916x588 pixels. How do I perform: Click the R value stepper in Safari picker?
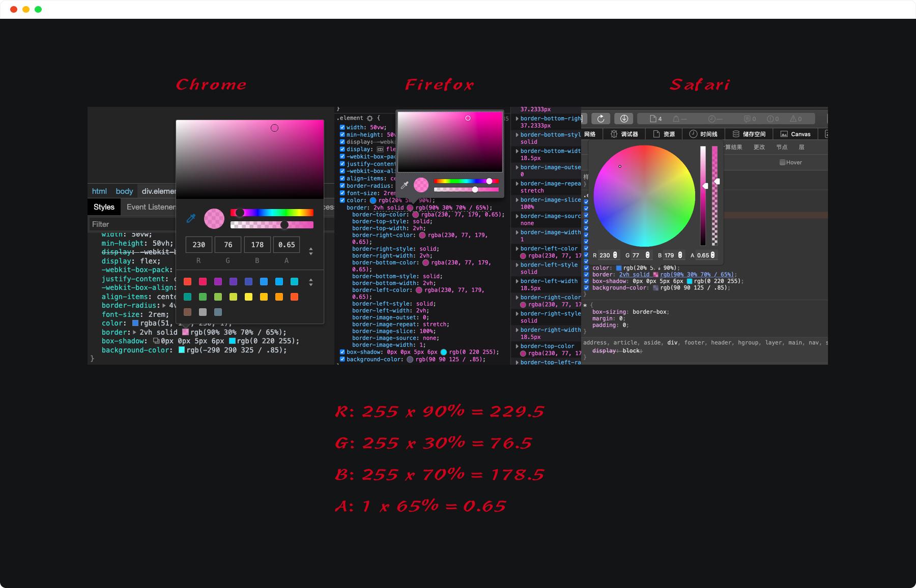pos(615,255)
